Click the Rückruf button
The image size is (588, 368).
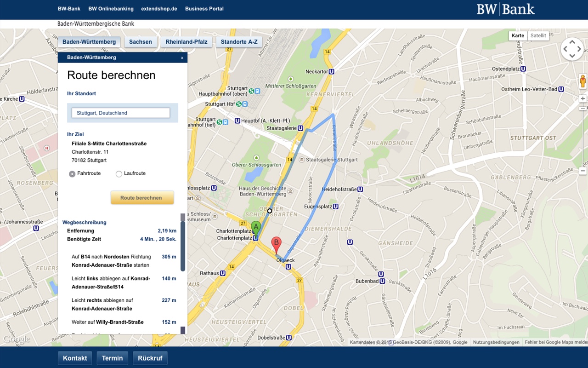click(150, 358)
